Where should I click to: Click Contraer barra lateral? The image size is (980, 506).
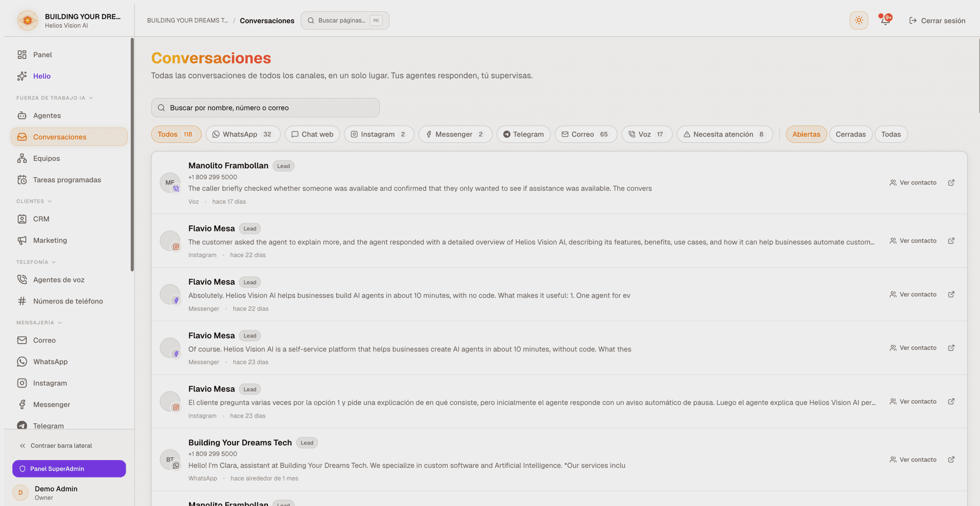pyautogui.click(x=56, y=446)
